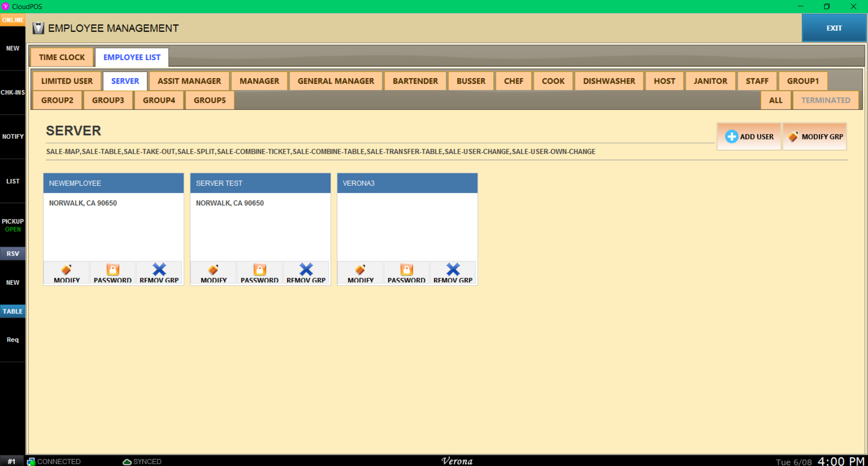The width and height of the screenshot is (868, 466).
Task: Open Modify Grp for server group
Action: point(815,137)
